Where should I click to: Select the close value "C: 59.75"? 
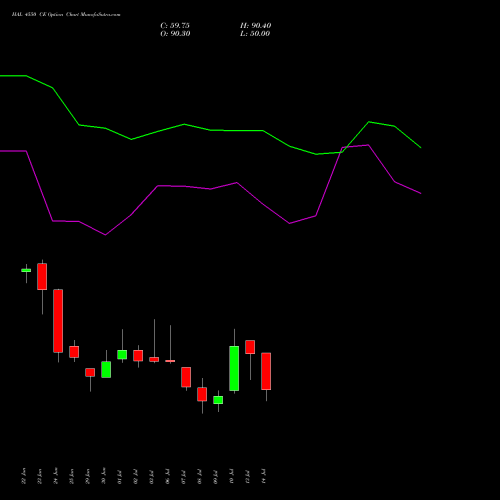[x=175, y=26]
